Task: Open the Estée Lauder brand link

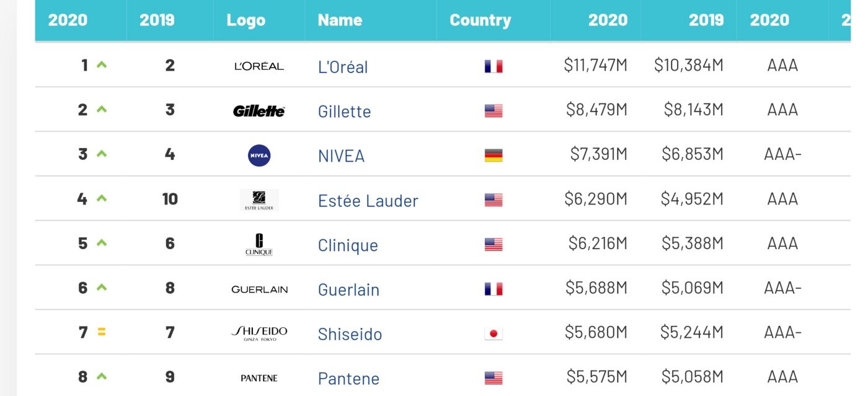Action: point(368,201)
